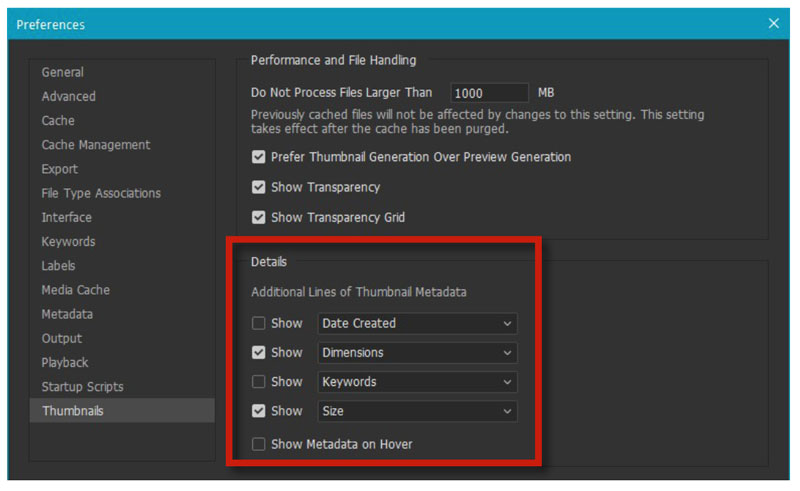800x491 pixels.
Task: Toggle the Show Transparency checkbox
Action: 259,187
